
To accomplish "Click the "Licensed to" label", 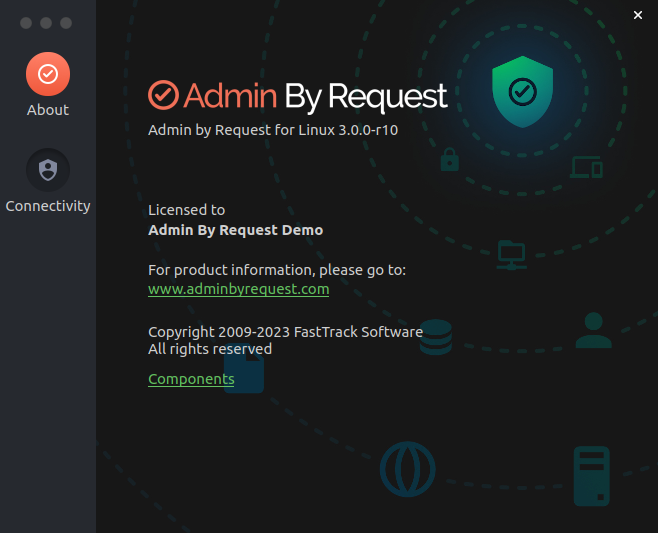I will pos(186,210).
